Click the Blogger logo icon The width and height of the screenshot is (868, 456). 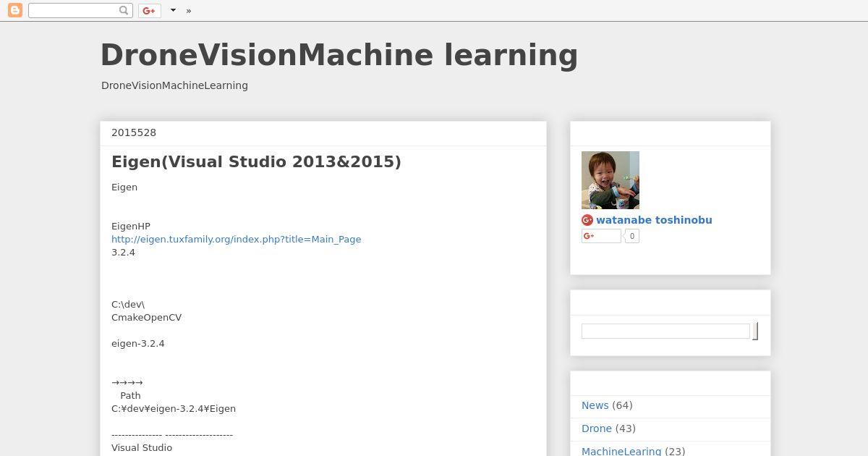click(x=14, y=10)
